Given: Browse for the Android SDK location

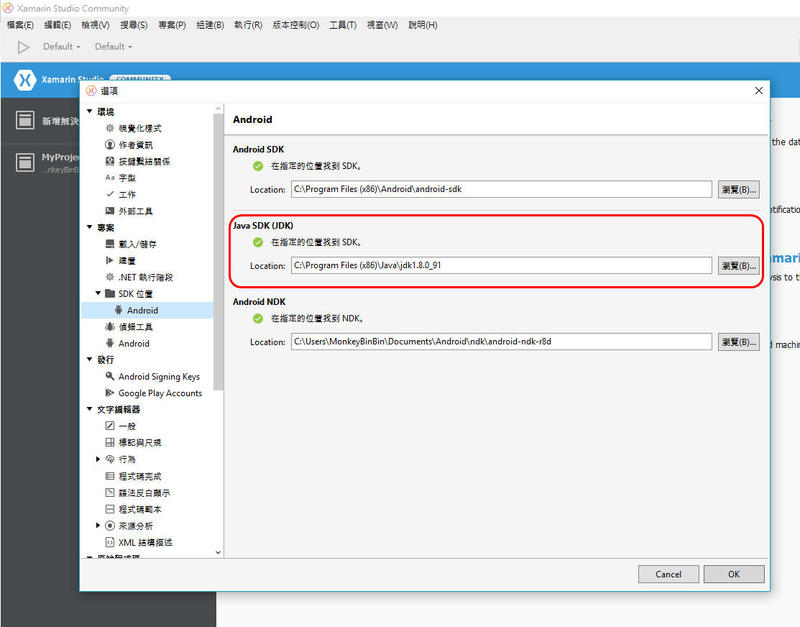Looking at the screenshot, I should coord(738,189).
